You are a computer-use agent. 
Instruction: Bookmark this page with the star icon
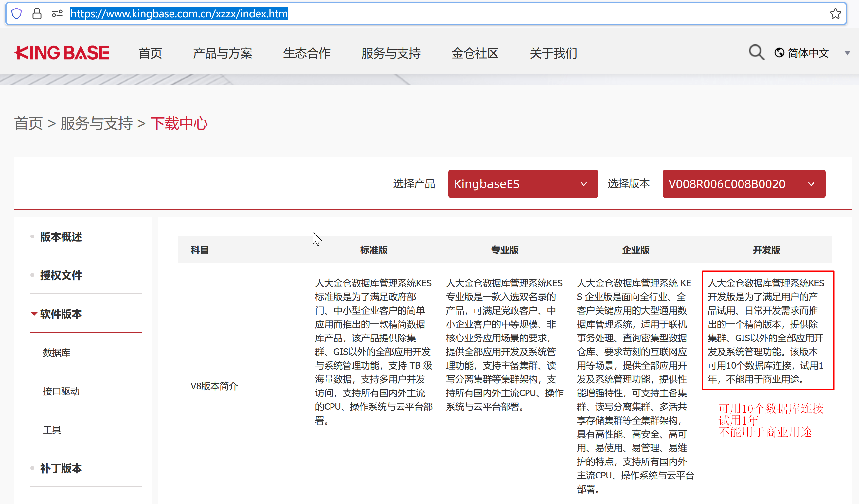[x=835, y=14]
